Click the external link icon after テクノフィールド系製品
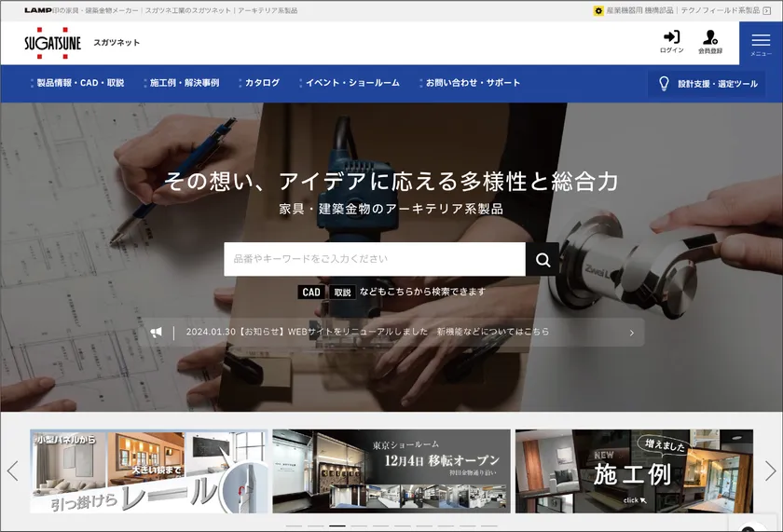 pos(767,10)
